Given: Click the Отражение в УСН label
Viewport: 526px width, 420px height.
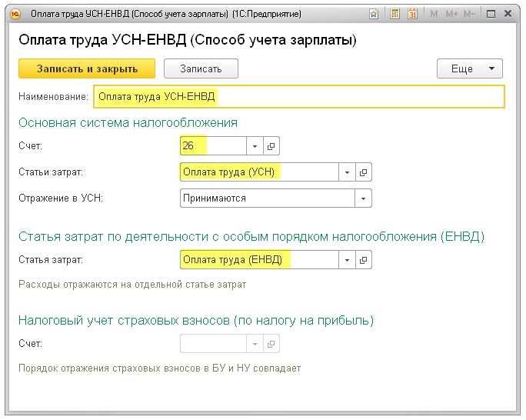Looking at the screenshot, I should [61, 198].
